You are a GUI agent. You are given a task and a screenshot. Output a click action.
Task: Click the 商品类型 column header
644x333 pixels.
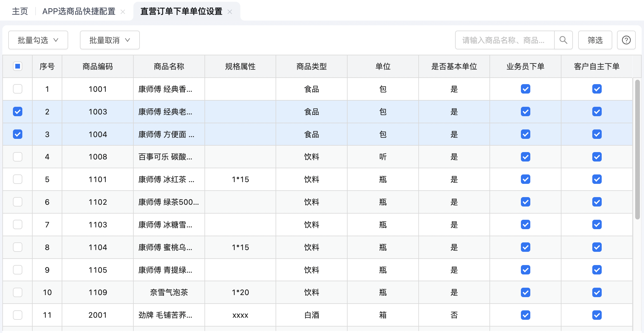click(312, 66)
